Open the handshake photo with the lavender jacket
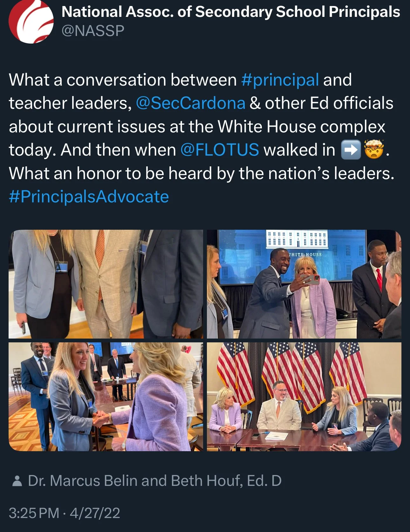This screenshot has height=532, width=410. point(106,397)
